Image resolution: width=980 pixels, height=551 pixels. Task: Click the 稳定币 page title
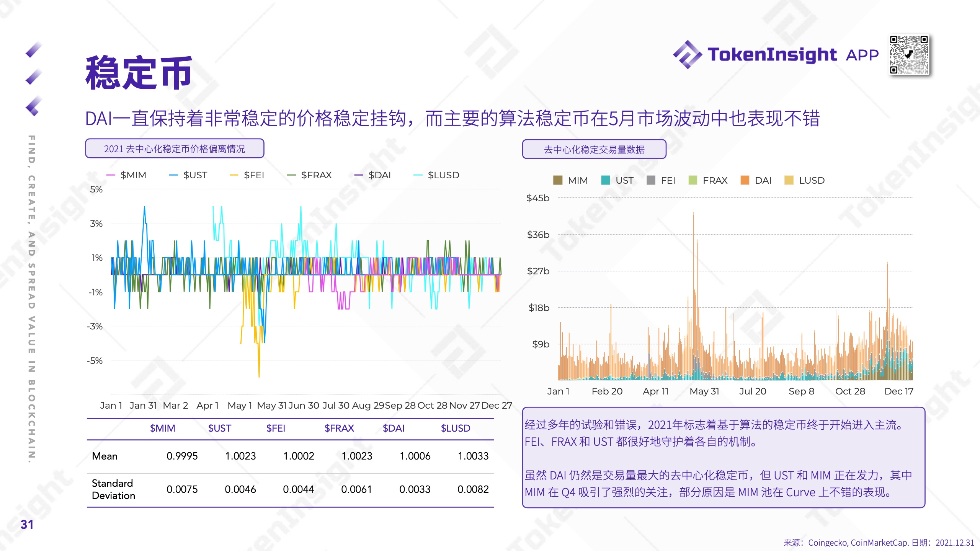[139, 73]
